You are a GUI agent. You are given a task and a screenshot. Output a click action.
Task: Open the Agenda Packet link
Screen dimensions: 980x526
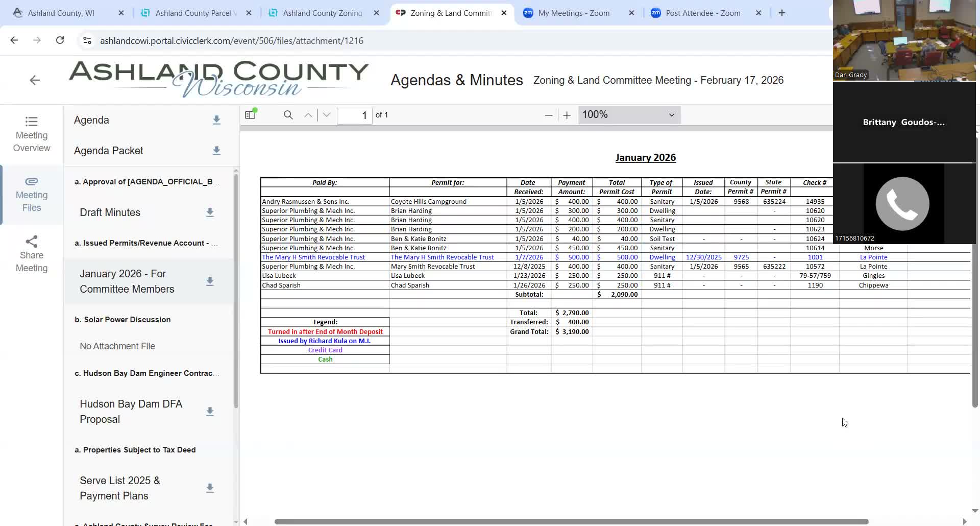pyautogui.click(x=108, y=151)
